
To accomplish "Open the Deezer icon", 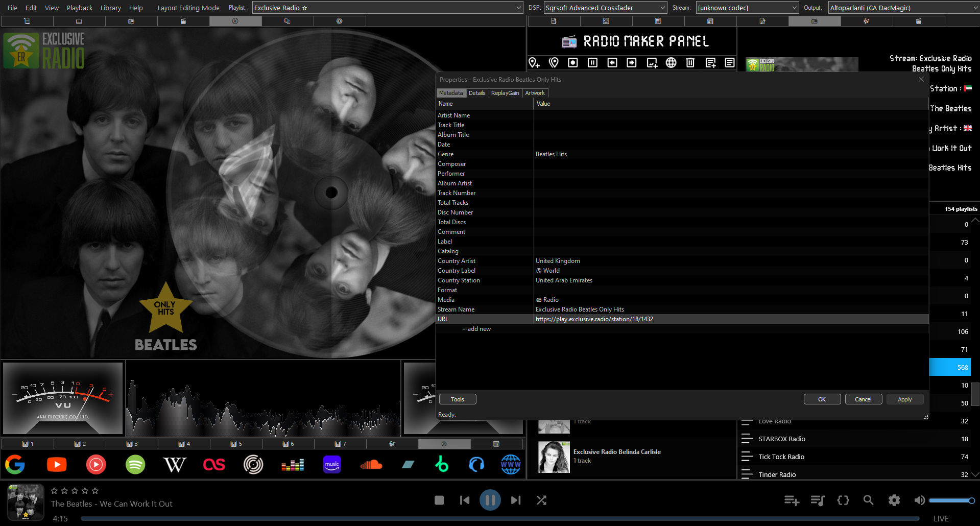I will [293, 464].
